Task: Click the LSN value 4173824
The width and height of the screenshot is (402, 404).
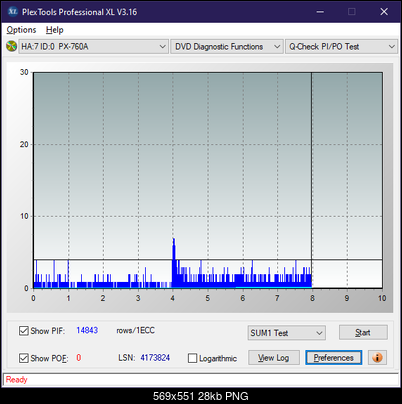Action: tap(155, 358)
